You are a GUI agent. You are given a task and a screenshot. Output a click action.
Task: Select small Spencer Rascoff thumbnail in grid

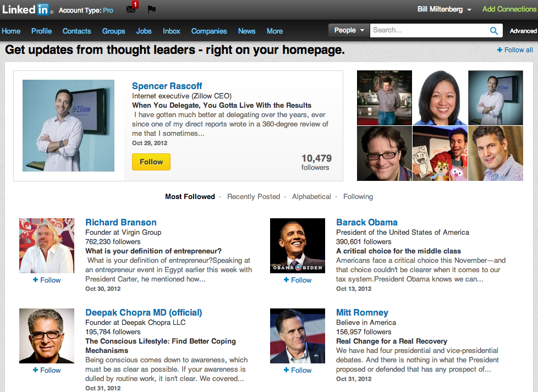[496, 98]
